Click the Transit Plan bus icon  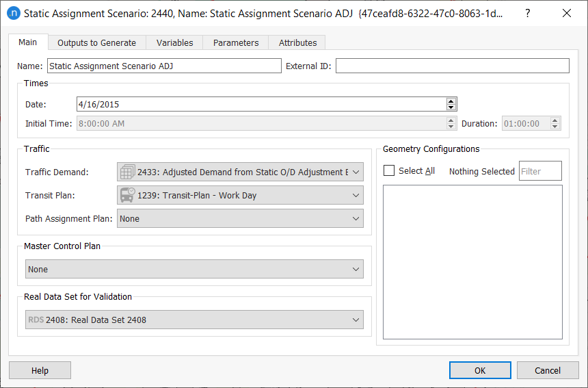pyautogui.click(x=126, y=195)
